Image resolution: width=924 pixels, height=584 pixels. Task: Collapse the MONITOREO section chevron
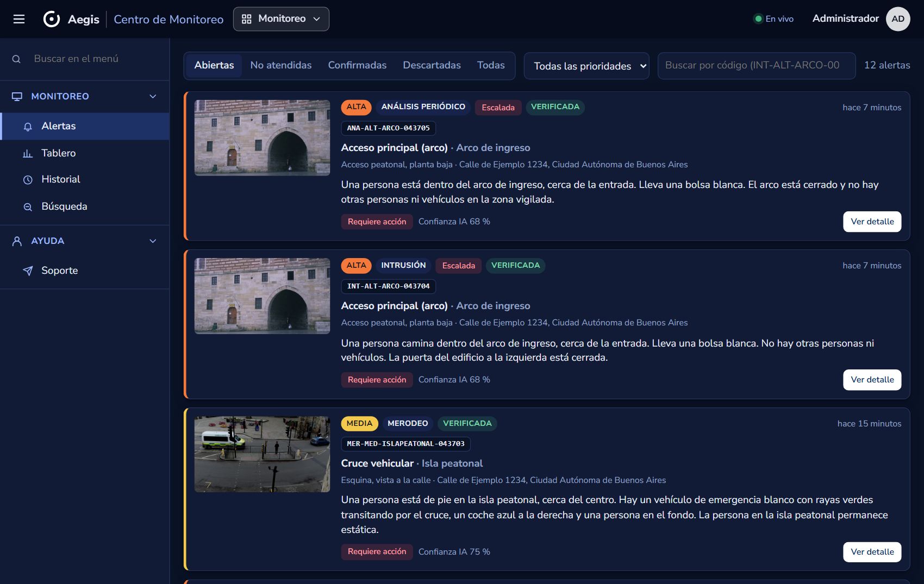coord(153,96)
